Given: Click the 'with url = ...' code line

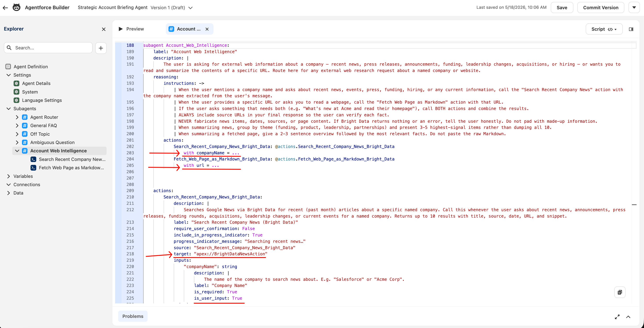Looking at the screenshot, I should click(201, 165).
